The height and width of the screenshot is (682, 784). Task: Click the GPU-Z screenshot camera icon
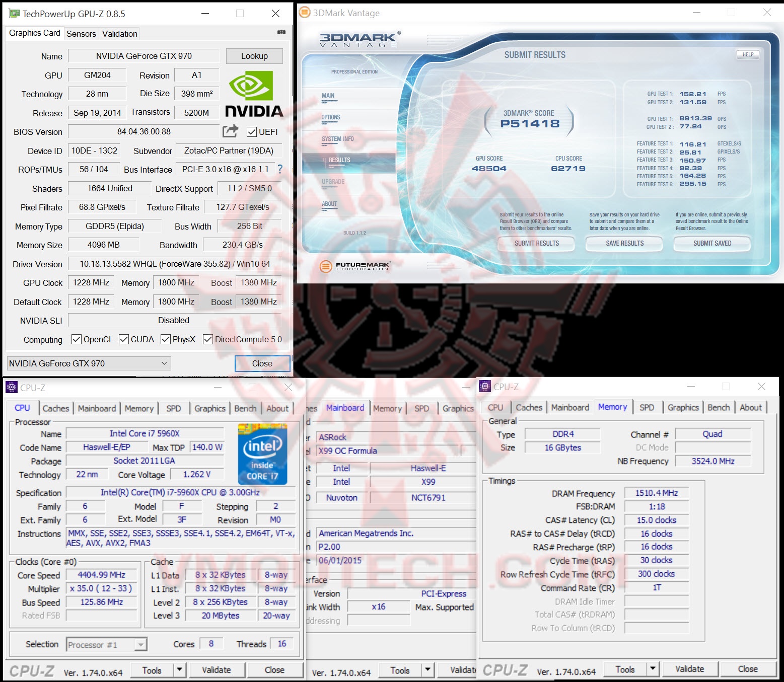pos(281,32)
